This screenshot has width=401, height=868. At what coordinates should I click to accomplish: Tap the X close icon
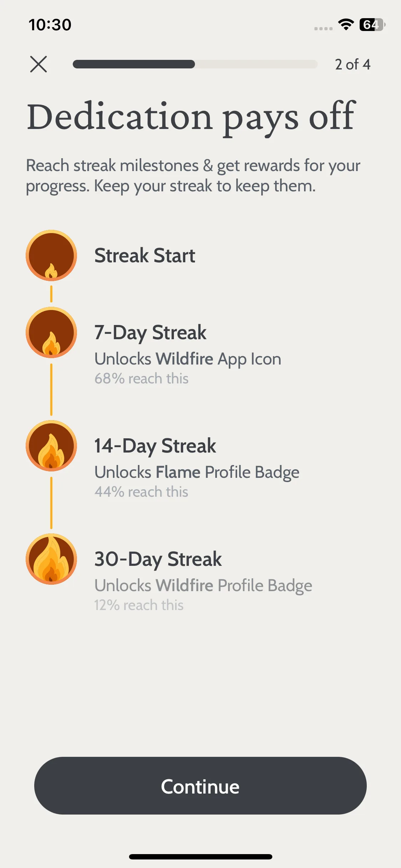click(38, 64)
